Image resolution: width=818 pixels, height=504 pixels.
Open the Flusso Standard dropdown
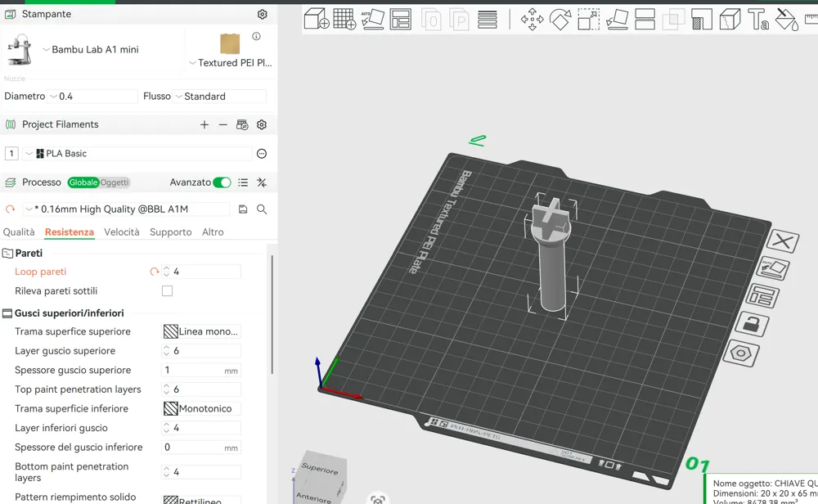pos(219,97)
